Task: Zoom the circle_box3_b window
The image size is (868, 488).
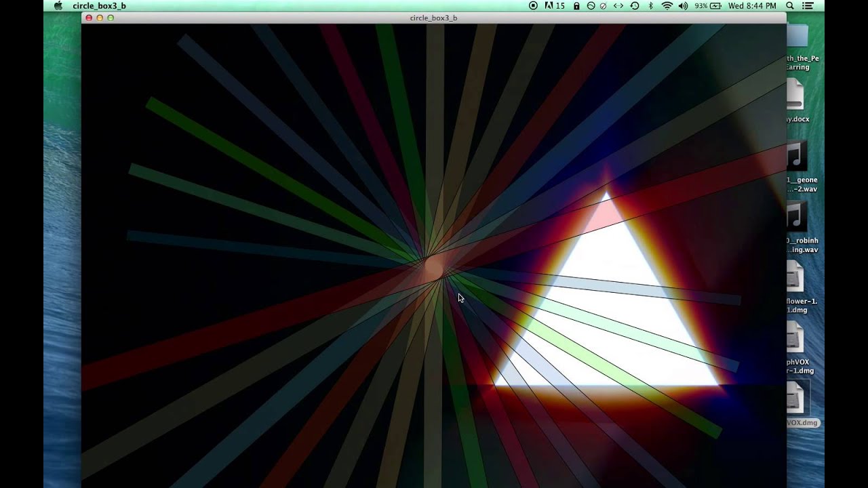Action: pos(111,18)
